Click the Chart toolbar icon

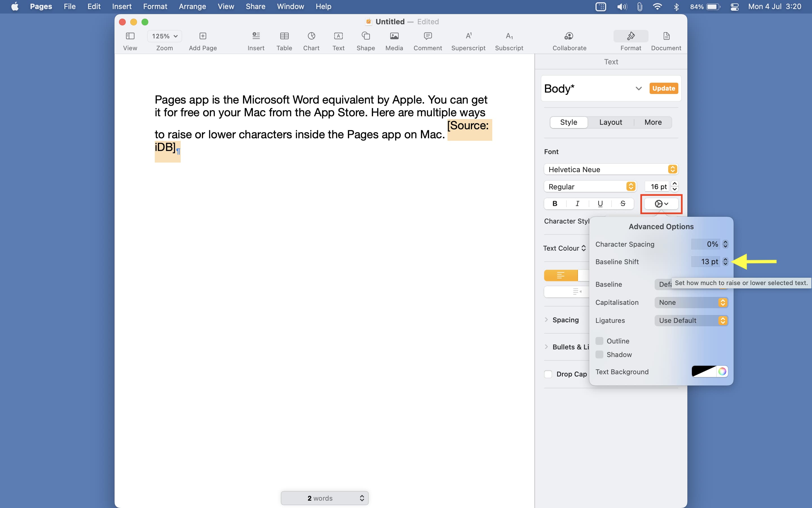point(311,36)
